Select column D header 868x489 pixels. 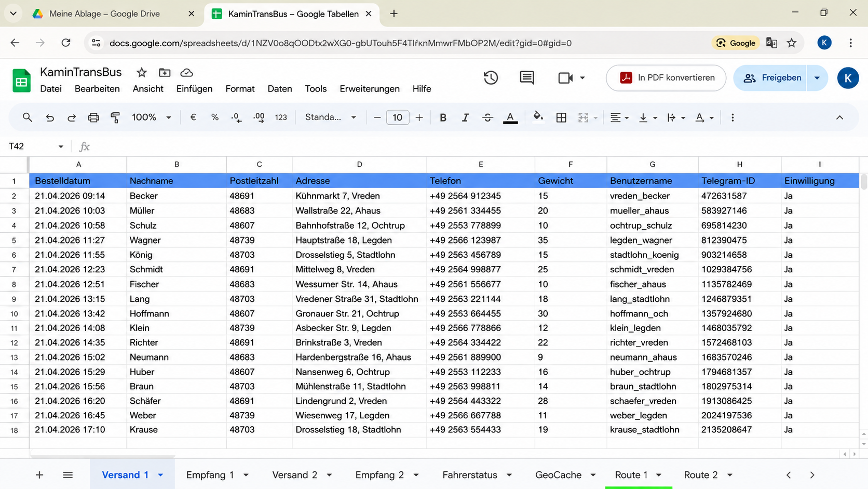(359, 164)
